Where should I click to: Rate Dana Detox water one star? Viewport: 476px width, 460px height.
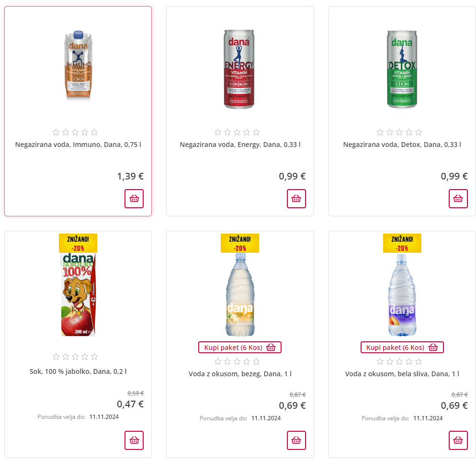380,132
